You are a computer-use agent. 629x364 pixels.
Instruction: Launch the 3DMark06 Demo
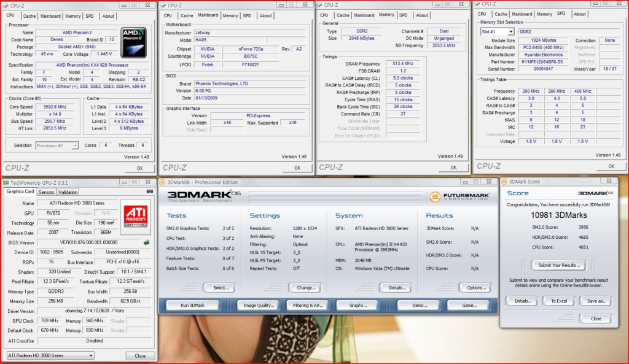coord(420,306)
